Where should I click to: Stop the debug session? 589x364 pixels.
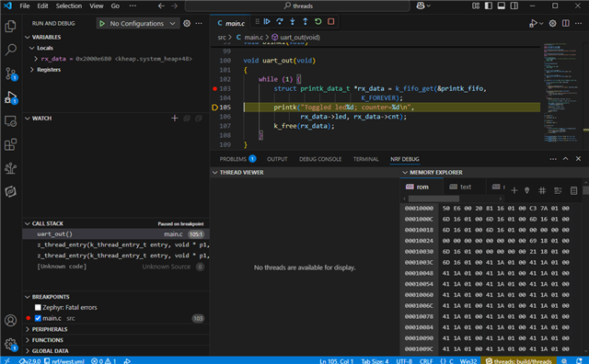pyautogui.click(x=331, y=21)
